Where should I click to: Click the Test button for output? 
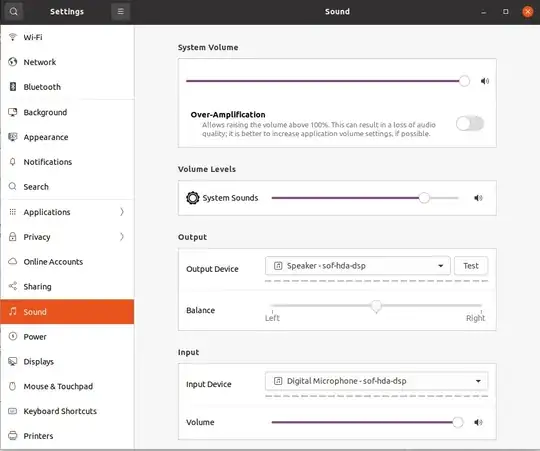(x=471, y=266)
